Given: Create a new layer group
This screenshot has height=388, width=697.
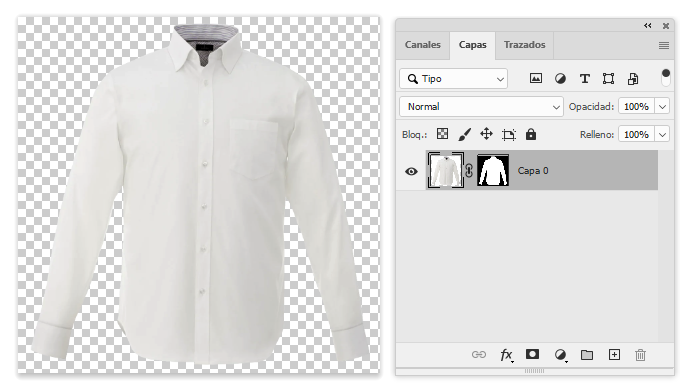Looking at the screenshot, I should point(587,355).
